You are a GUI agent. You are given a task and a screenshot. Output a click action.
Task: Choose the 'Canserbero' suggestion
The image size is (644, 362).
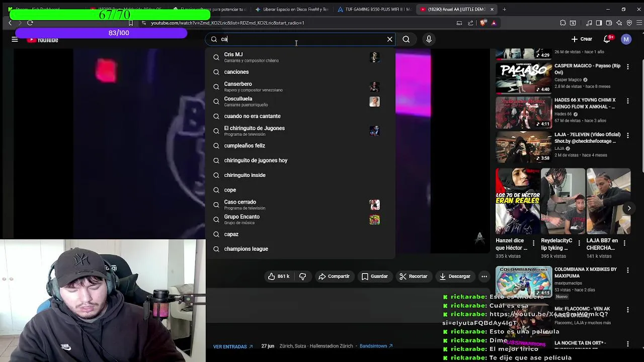[300, 86]
